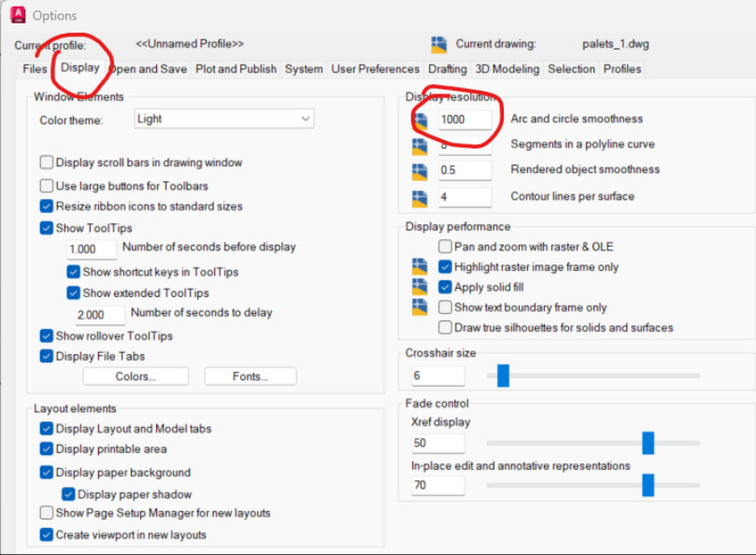Open the Color theme dropdown
Screen dimensions: 756x555
(224, 119)
